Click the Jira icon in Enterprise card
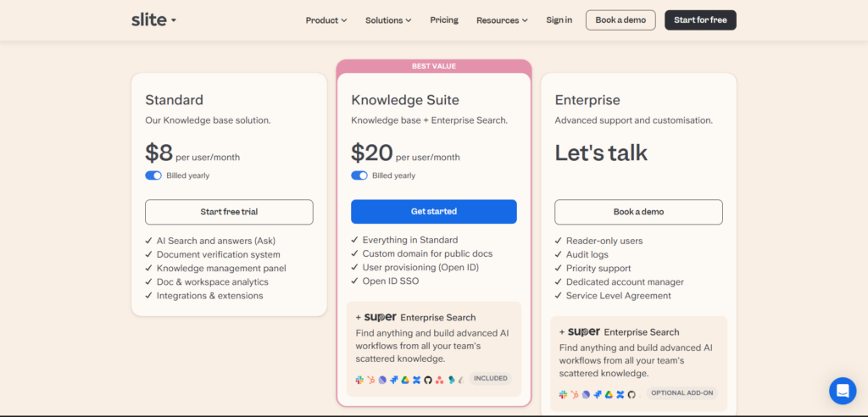 pyautogui.click(x=598, y=394)
